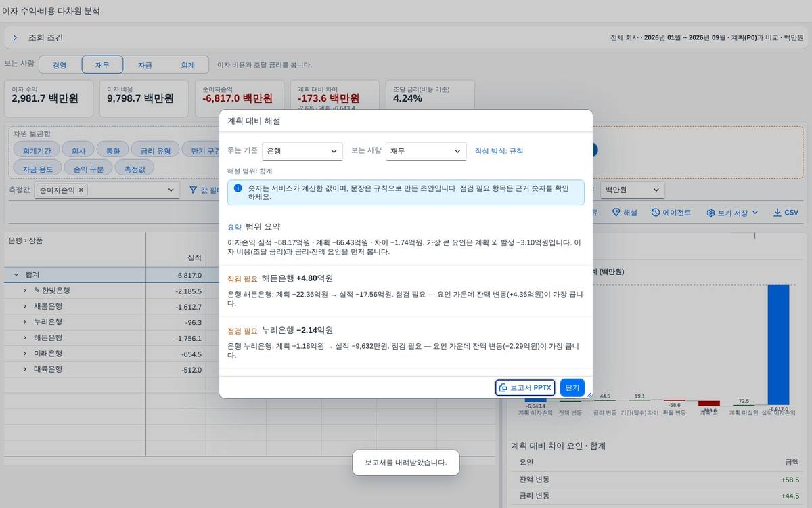Expand the 누리은행 tree row
812x508 pixels.
(x=25, y=322)
